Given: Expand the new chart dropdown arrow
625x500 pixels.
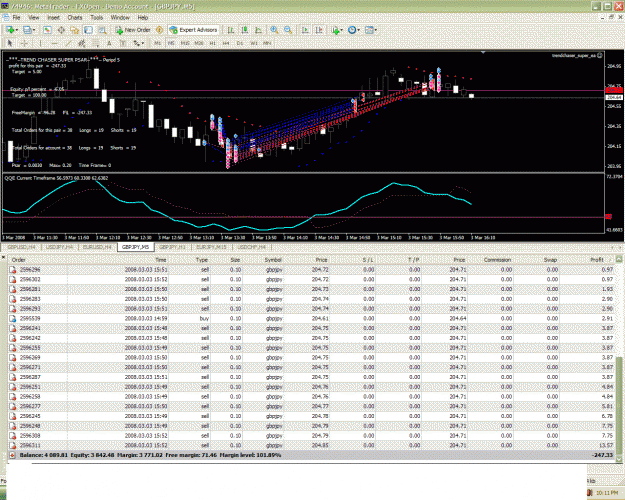Looking at the screenshot, I should pyautogui.click(x=17, y=30).
